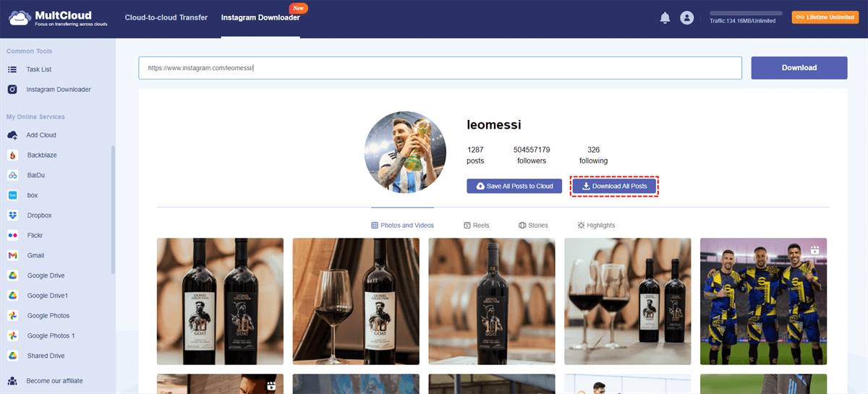
Task: Switch to Photos and Videos tab
Action: [x=402, y=226]
